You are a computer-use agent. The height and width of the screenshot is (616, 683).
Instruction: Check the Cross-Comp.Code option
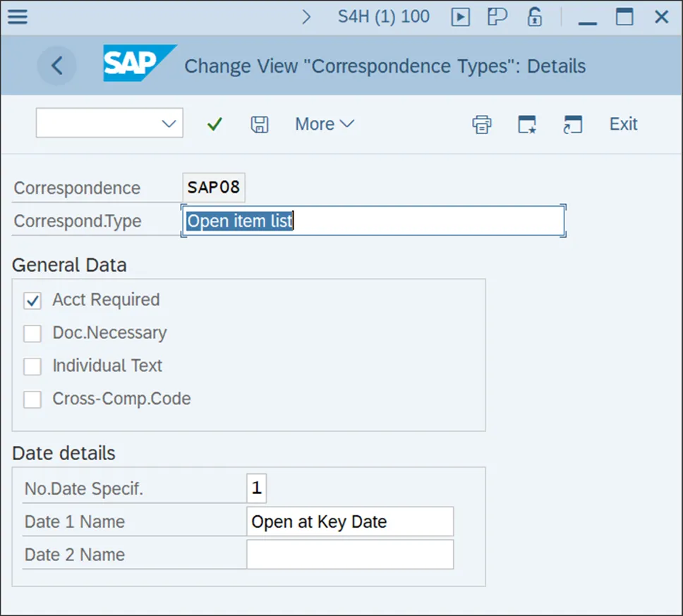(32, 400)
